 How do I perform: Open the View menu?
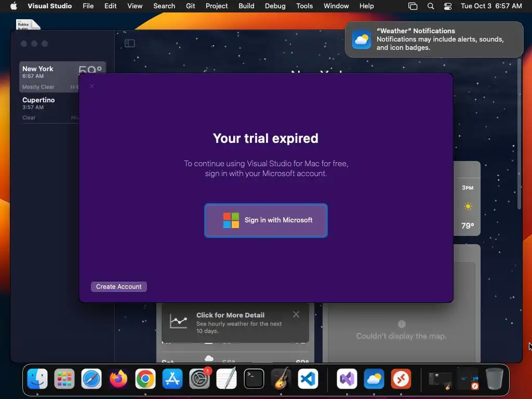[x=135, y=6]
